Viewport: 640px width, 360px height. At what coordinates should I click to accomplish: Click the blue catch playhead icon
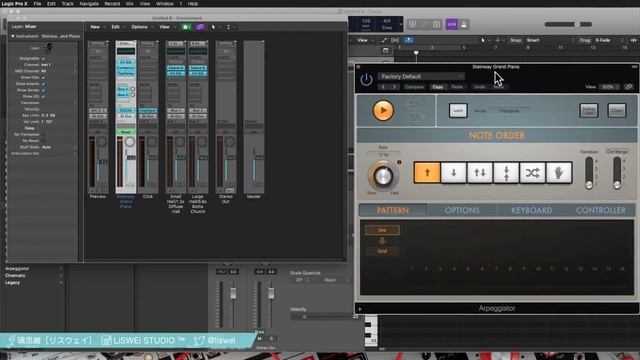[408, 40]
